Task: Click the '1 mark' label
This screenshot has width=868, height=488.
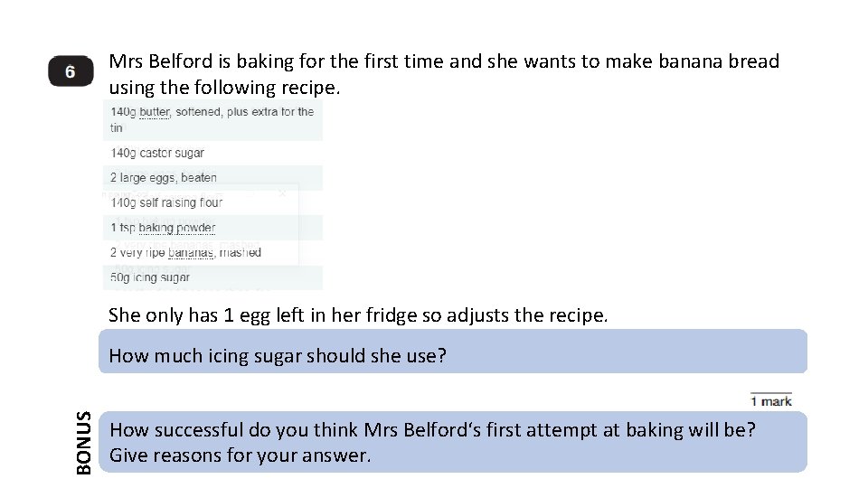Action: pyautogui.click(x=770, y=400)
